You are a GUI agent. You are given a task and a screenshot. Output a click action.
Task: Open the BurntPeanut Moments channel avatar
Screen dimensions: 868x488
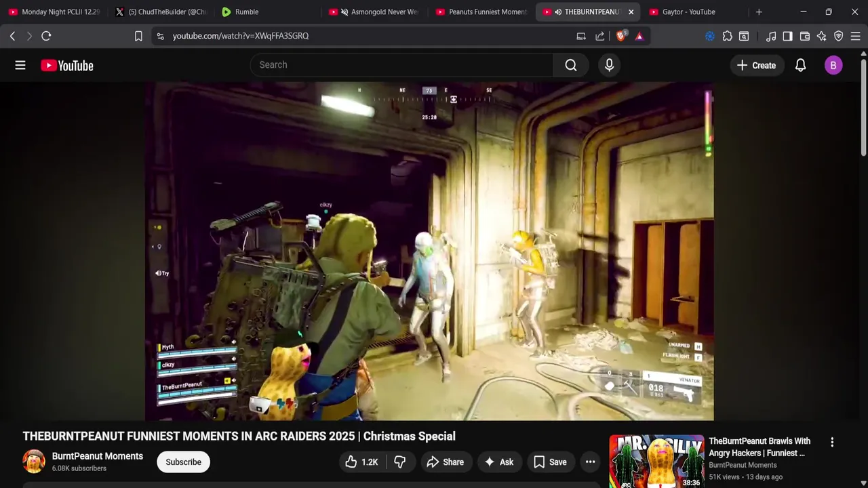click(x=34, y=462)
